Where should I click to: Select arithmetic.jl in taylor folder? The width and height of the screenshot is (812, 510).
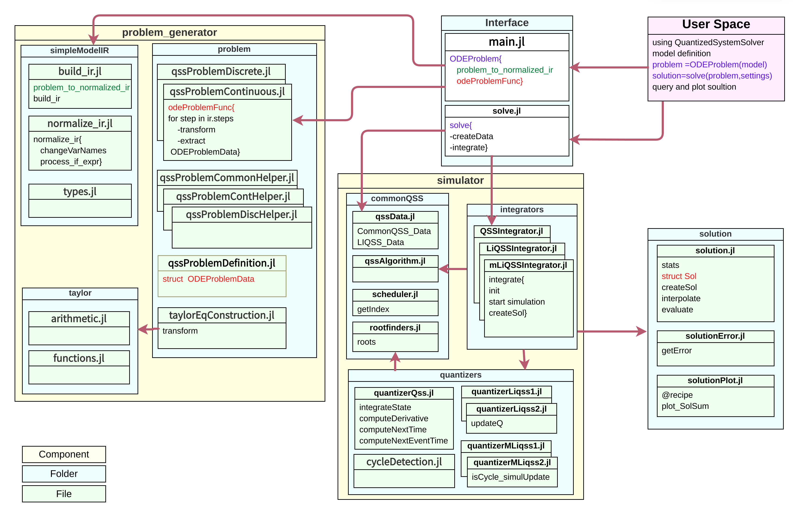coord(79,319)
